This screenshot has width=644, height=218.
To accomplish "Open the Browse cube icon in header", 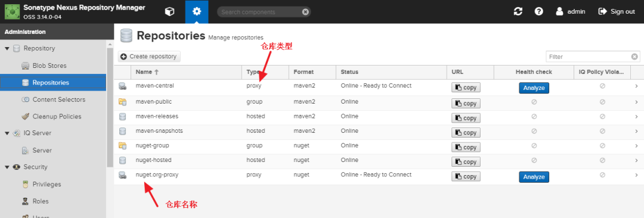I will [x=169, y=11].
